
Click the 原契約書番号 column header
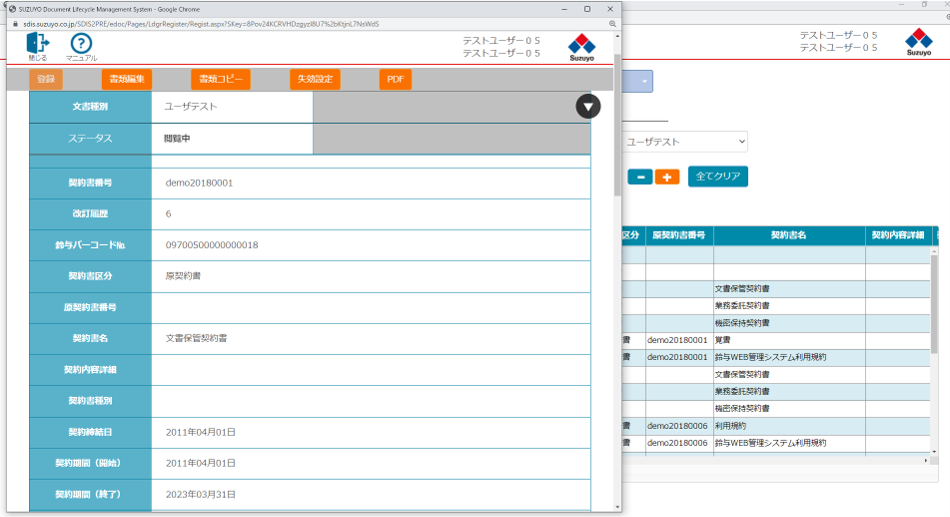tap(679, 235)
